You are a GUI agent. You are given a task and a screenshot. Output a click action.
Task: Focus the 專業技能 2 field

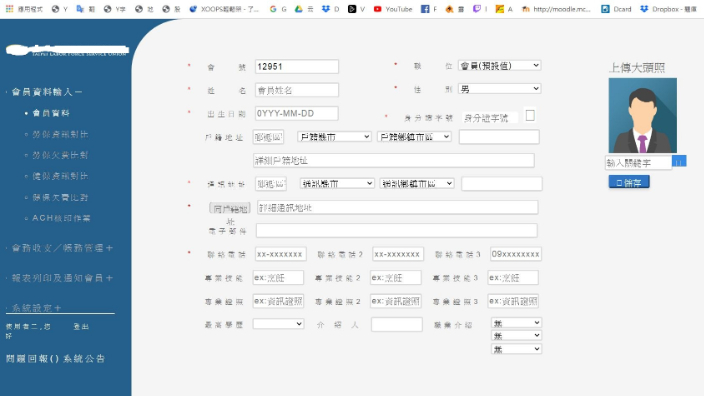pyautogui.click(x=396, y=277)
